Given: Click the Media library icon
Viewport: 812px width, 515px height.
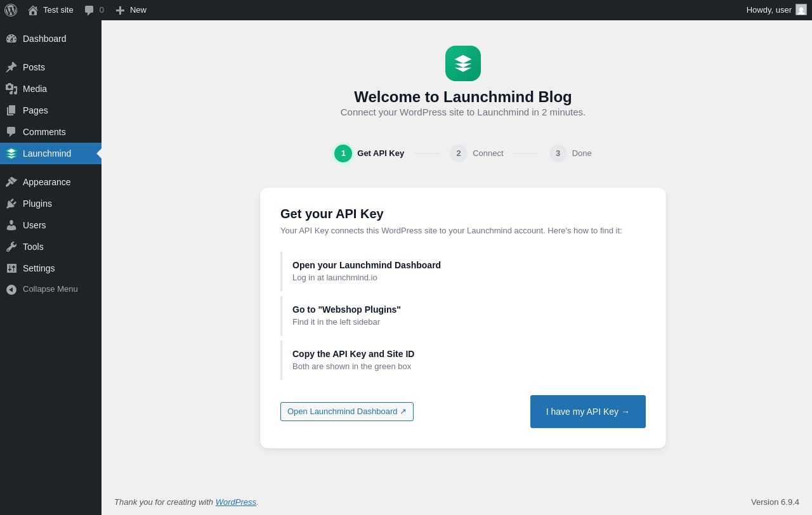Looking at the screenshot, I should (11, 89).
